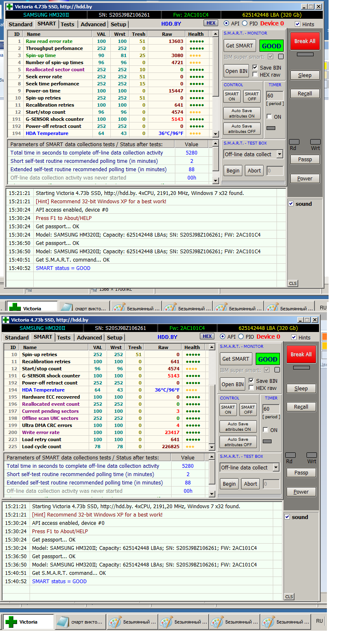Click the timer period field showing 60 in the upper window
This screenshot has height=644, width=339.
coord(275,96)
